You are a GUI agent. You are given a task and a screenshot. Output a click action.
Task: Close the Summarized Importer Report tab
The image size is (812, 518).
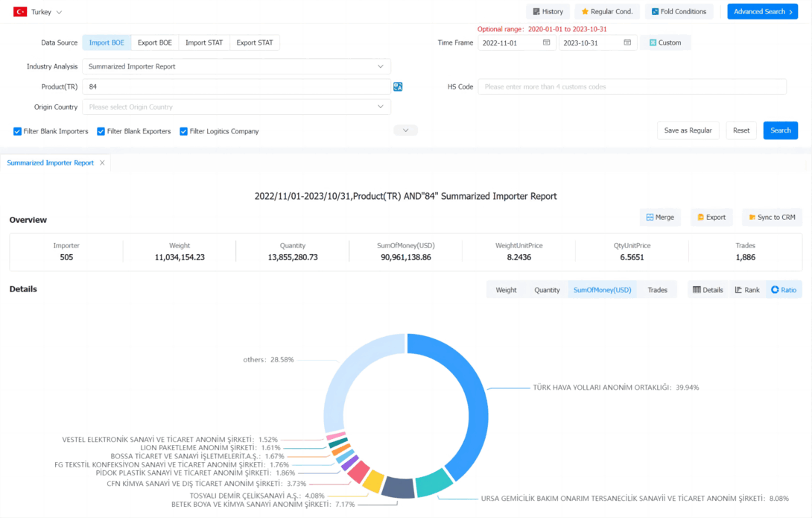coord(102,162)
